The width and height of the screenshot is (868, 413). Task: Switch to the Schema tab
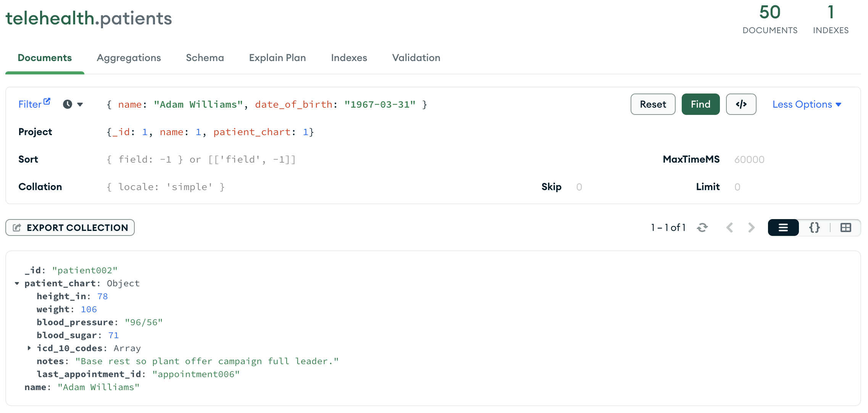coord(205,58)
